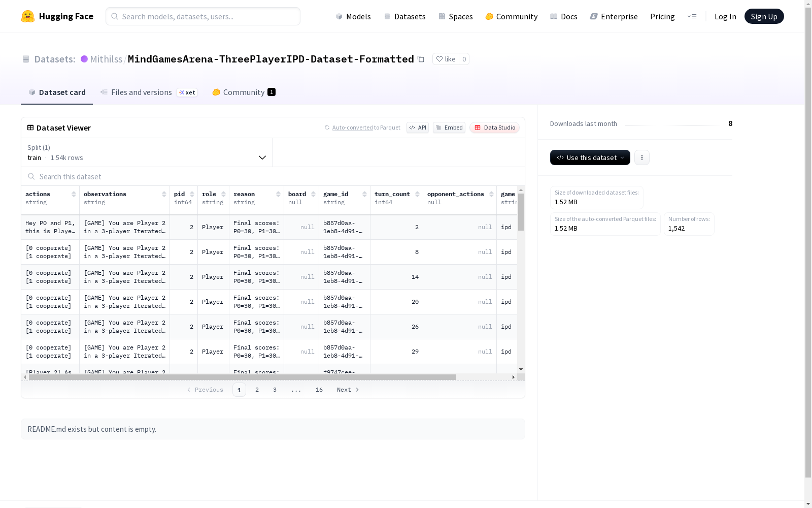Click the Sign Up button
Image resolution: width=812 pixels, height=508 pixels.
(764, 16)
